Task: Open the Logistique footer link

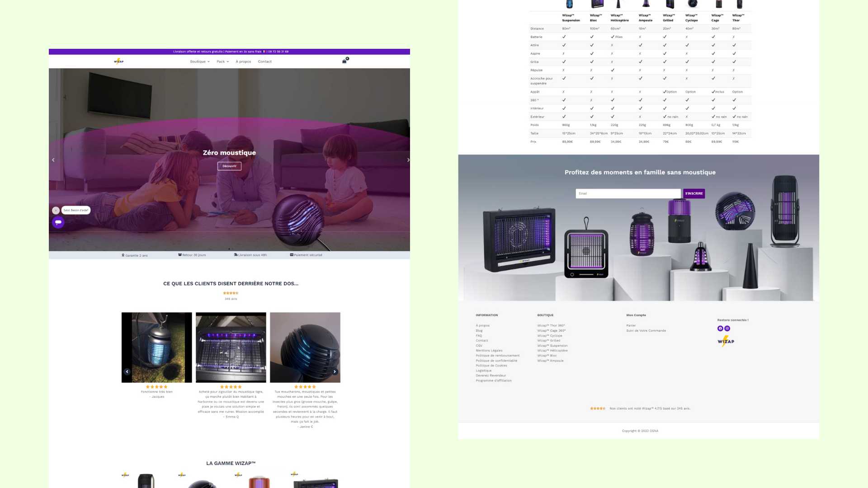Action: coord(484,371)
